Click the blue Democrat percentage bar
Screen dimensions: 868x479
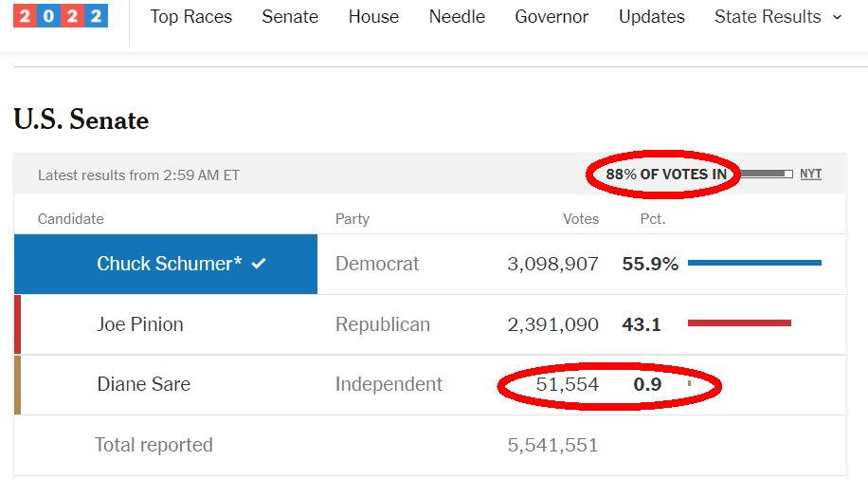(754, 264)
